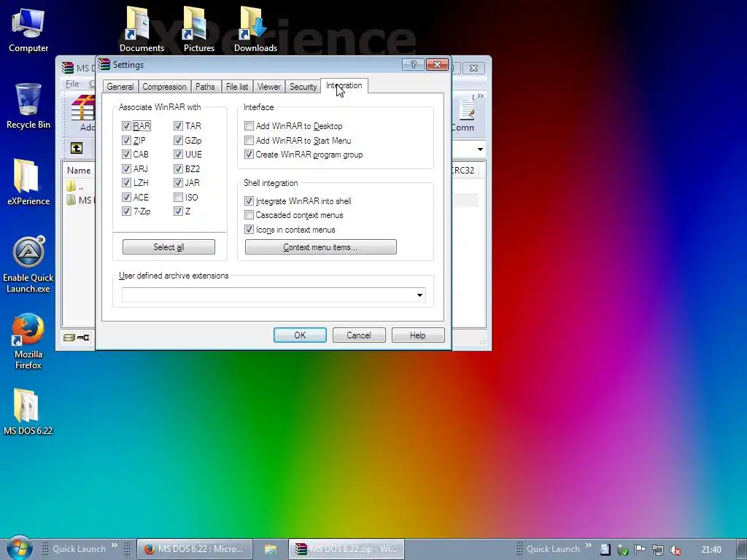Toggle 7-Zip file association
The image size is (747, 560).
126,211
